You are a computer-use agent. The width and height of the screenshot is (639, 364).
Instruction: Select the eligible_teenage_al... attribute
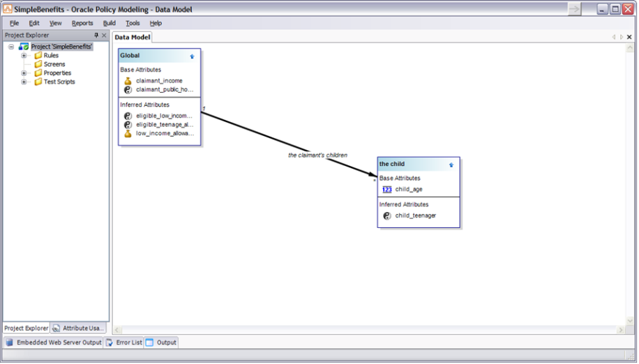point(165,125)
